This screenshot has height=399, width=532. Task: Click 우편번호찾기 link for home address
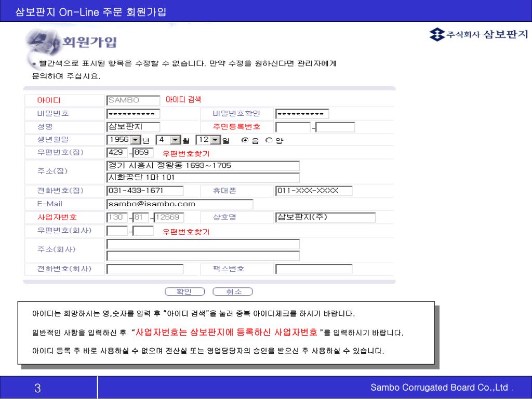pos(186,154)
